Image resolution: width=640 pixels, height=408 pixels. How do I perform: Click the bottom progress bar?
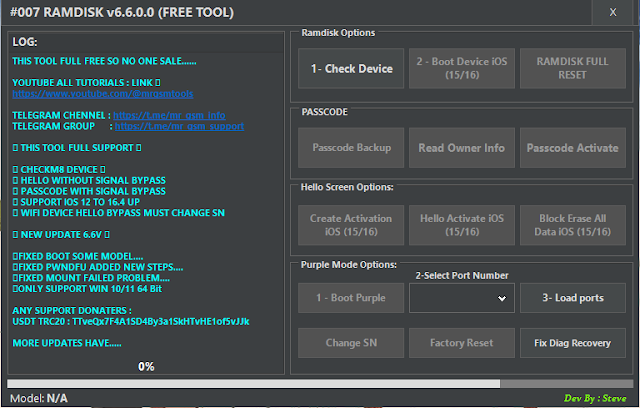click(x=320, y=384)
